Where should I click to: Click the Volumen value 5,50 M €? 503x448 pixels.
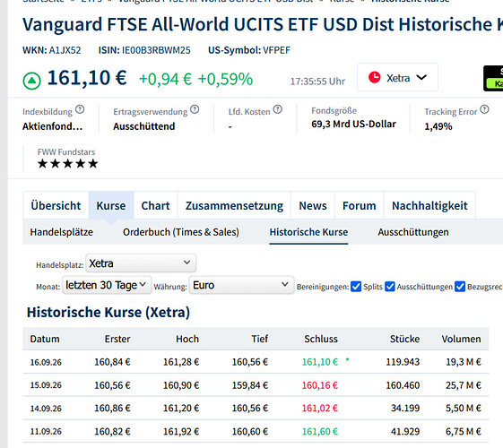464,409
